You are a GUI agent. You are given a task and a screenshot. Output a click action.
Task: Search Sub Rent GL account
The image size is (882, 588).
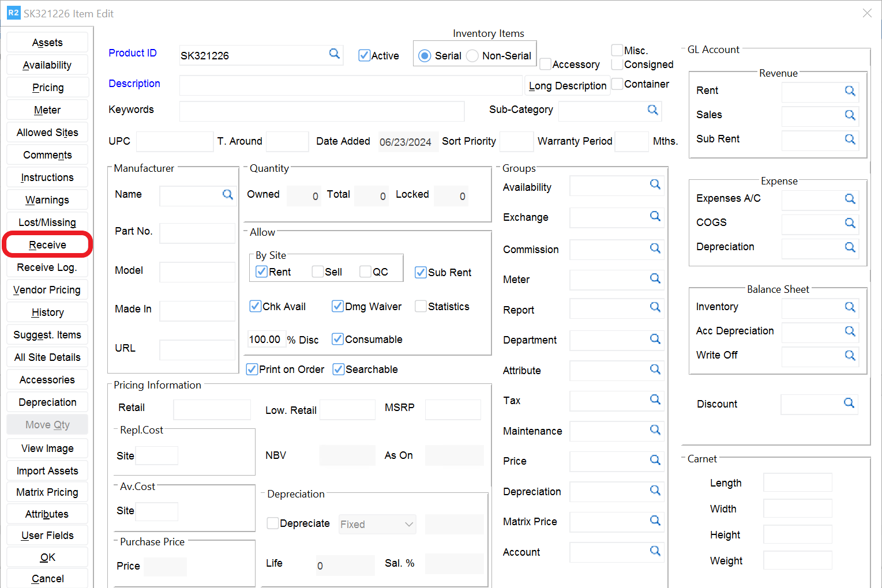(850, 140)
